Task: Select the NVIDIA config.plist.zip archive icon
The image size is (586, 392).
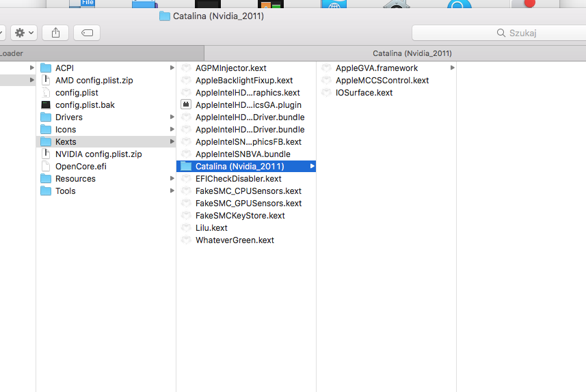Action: (x=46, y=154)
